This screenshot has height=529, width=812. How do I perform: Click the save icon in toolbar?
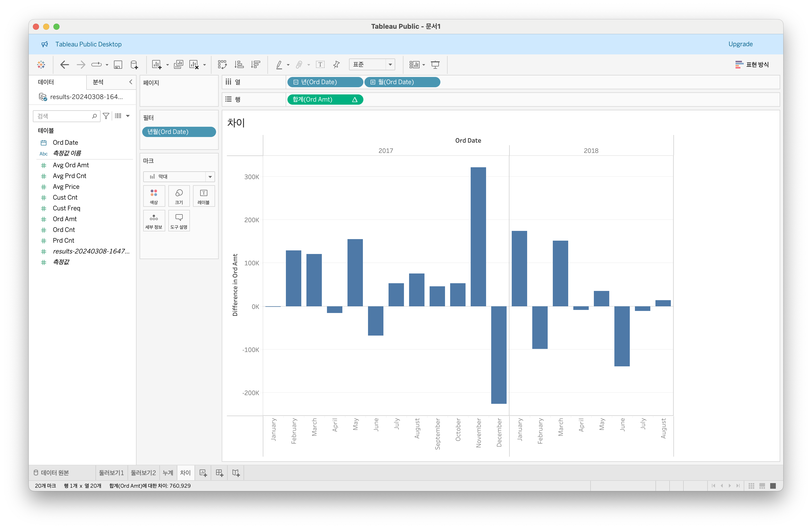[x=118, y=64]
